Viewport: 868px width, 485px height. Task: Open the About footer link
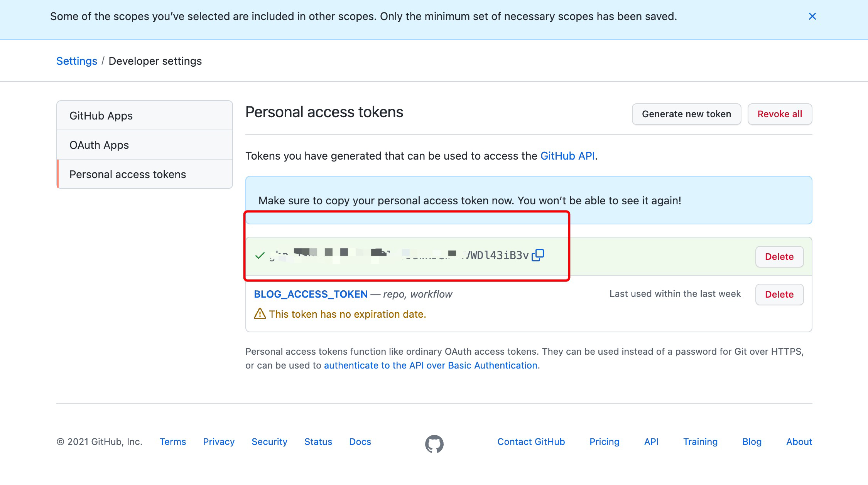coord(799,442)
